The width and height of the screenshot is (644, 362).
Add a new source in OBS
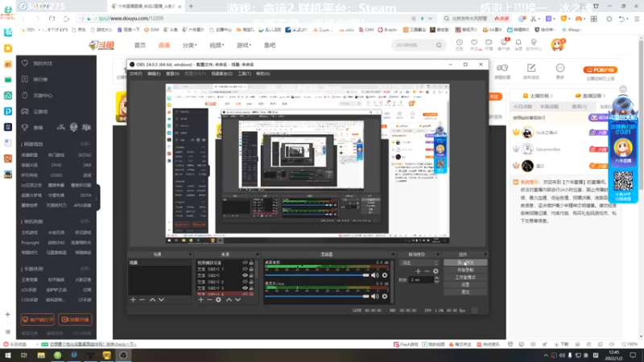click(x=200, y=300)
